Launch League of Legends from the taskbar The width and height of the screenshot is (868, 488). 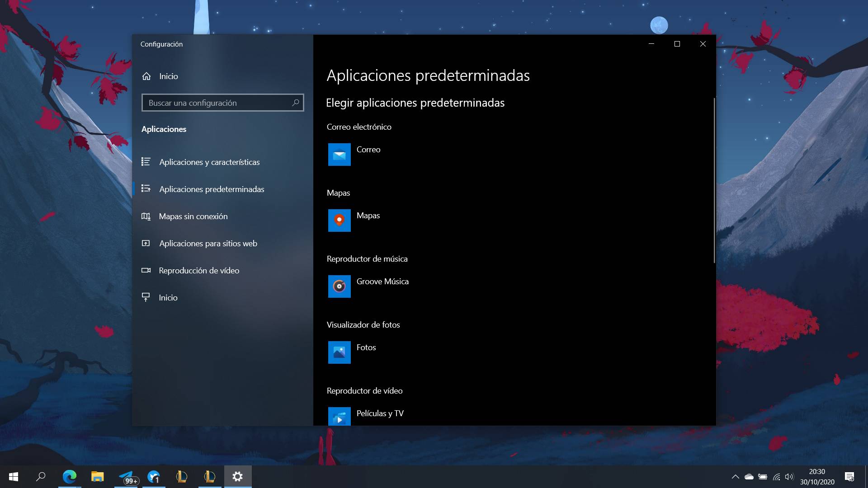(x=181, y=476)
